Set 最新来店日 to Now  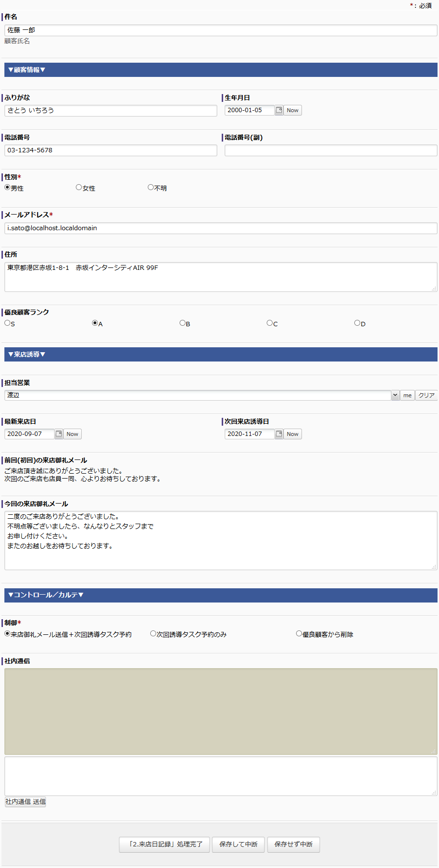coord(72,434)
